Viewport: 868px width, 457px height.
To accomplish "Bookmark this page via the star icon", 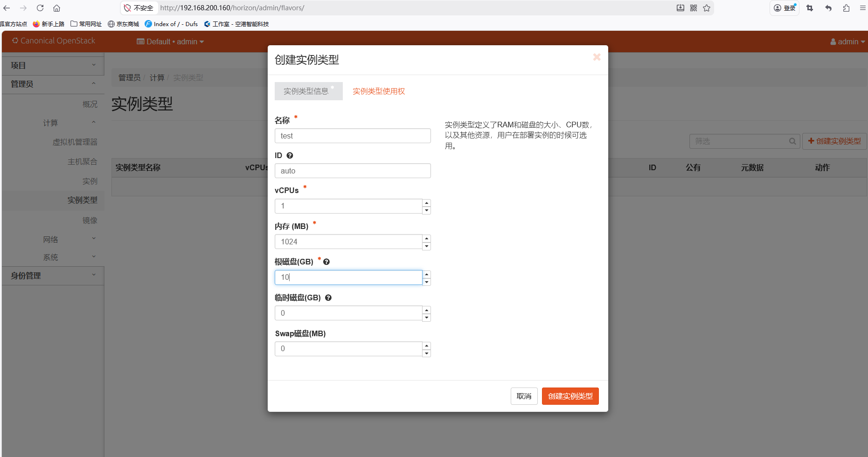I will [x=707, y=8].
